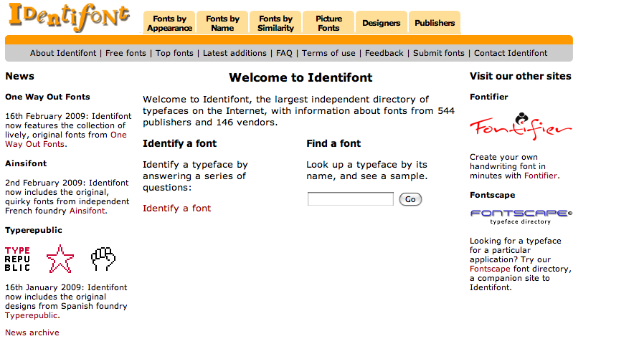Open the News archive link

point(32,332)
